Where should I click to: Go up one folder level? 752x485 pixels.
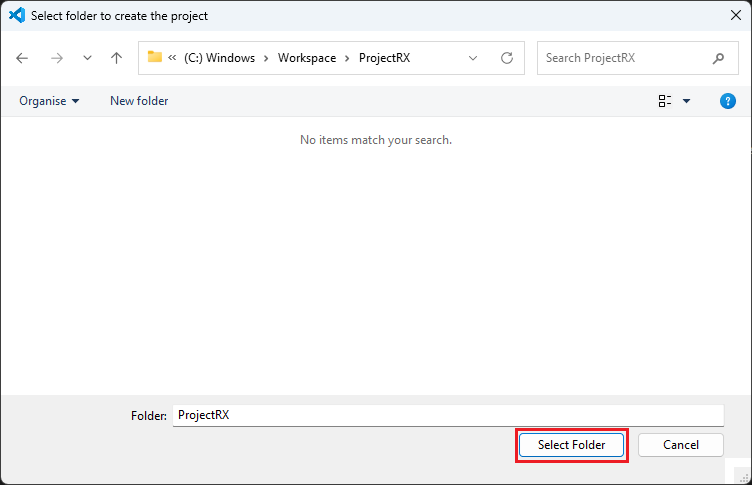click(116, 58)
